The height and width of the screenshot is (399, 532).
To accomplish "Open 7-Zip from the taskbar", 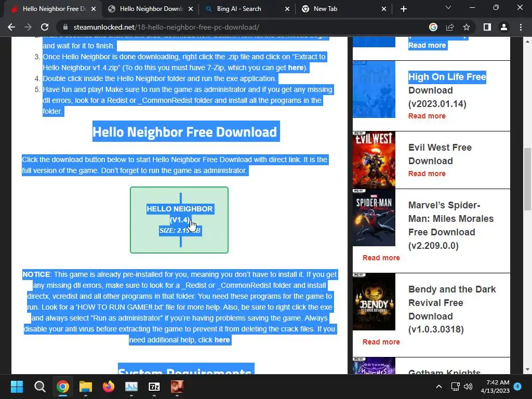I will coord(154,387).
